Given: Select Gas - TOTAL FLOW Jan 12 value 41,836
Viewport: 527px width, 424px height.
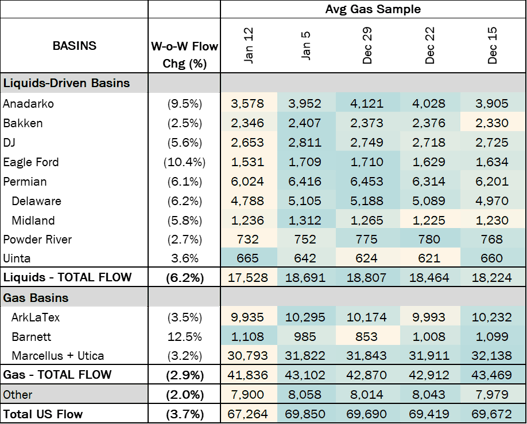Looking at the screenshot, I should tap(248, 375).
